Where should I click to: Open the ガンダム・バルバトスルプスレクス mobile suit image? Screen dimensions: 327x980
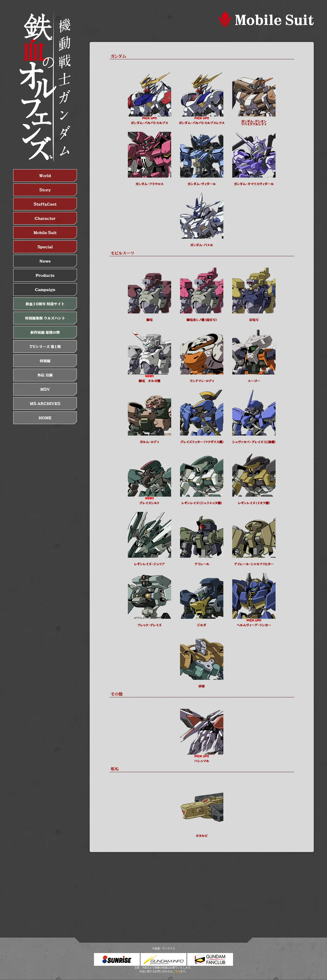coord(201,94)
